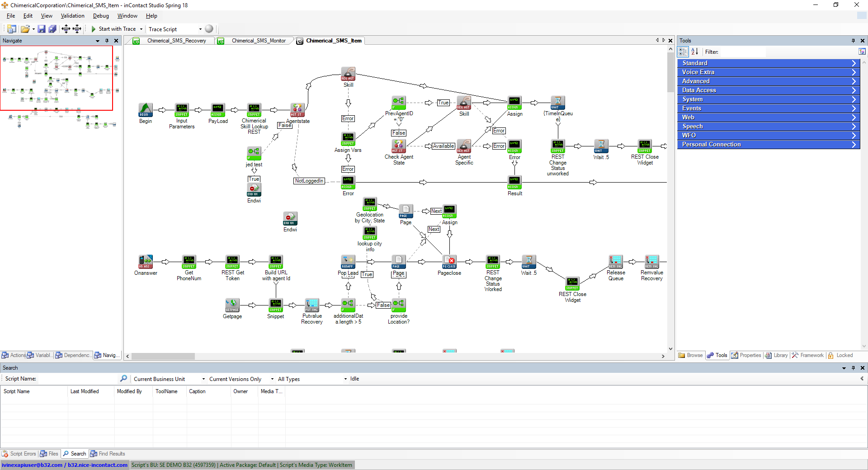868x470 pixels.
Task: Click the canvas vertical scrollbar thumb
Action: [670, 72]
